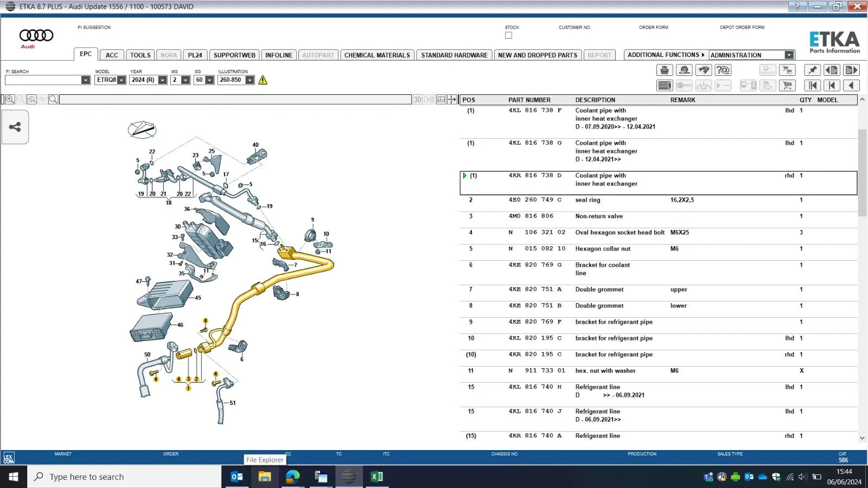The height and width of the screenshot is (488, 868).
Task: Click the question mark and @ help icon
Action: pyautogui.click(x=723, y=70)
